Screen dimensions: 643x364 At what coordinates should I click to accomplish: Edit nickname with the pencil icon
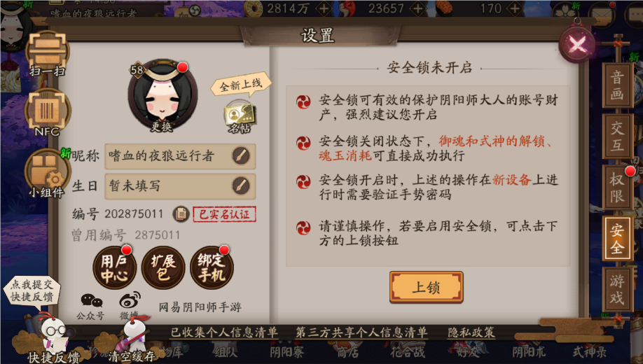[241, 156]
